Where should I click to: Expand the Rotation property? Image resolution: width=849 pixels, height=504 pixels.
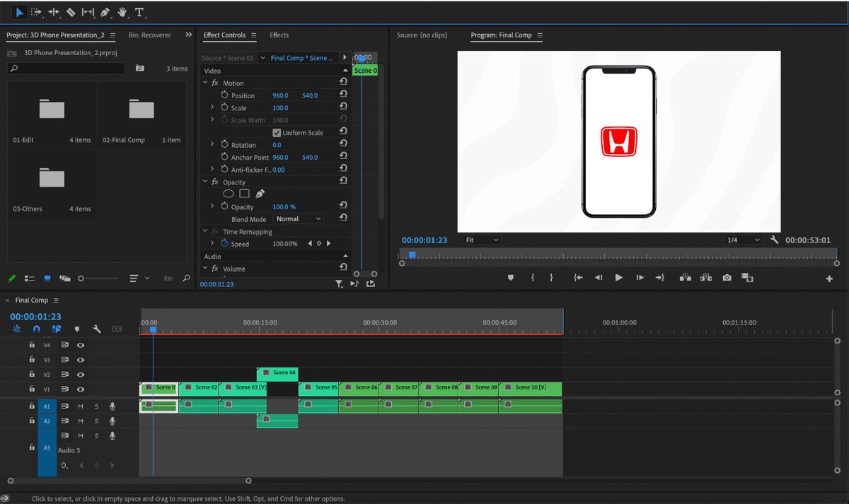pos(212,144)
